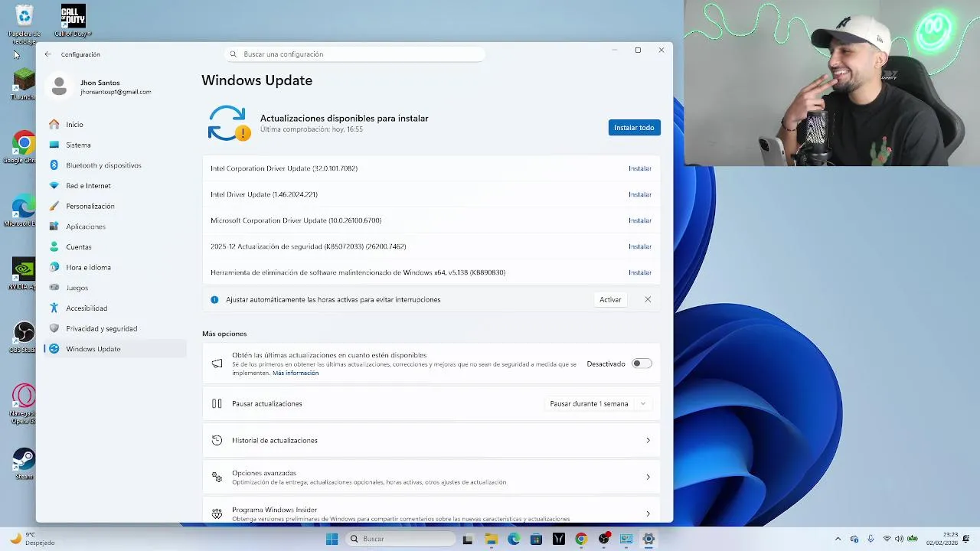
Task: Open Microsoft Edge from the taskbar
Action: 514,540
